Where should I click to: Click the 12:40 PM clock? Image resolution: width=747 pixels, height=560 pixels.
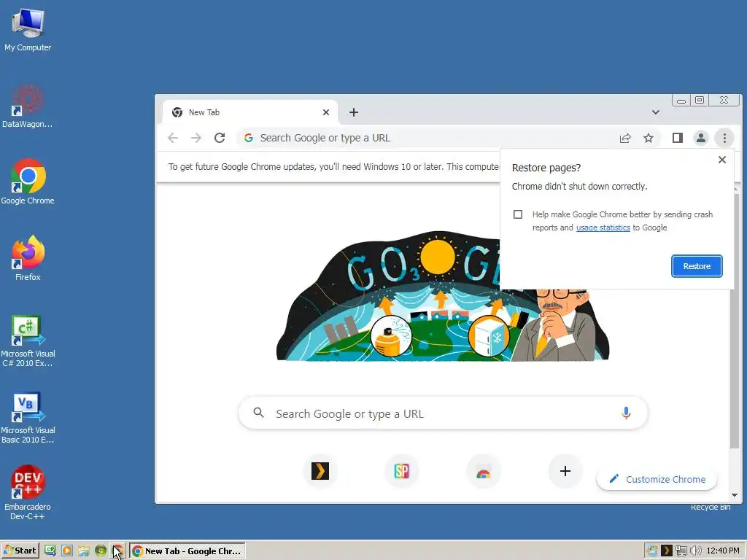tap(723, 551)
